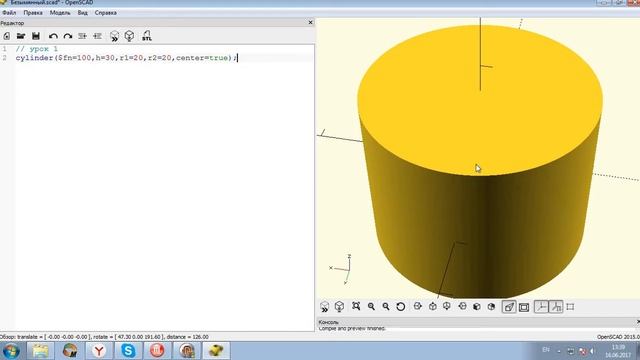Switch to the Right view
640x360 pixels.
tap(417, 306)
